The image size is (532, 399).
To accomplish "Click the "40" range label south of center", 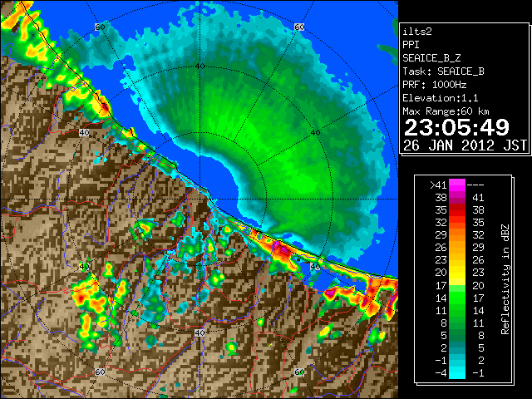I will coord(199,332).
